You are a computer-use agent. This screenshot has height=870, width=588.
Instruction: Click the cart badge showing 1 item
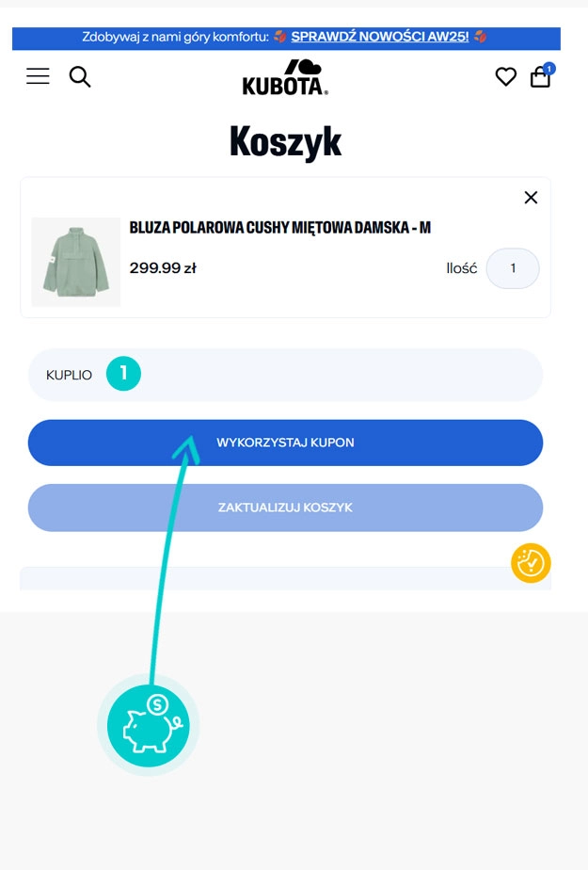pyautogui.click(x=550, y=67)
